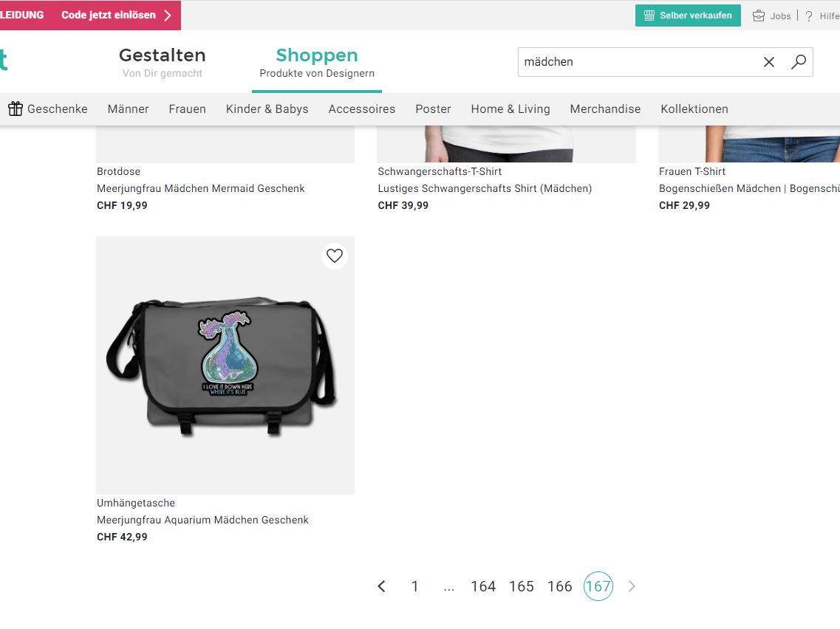
Task: Click the shop icon in Selber verkaufen
Action: coord(649,16)
